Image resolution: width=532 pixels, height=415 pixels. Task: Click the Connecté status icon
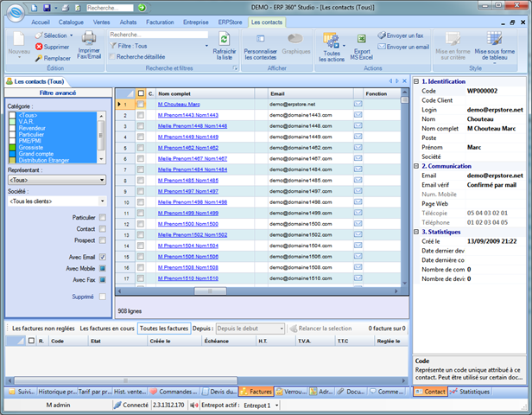point(117,405)
